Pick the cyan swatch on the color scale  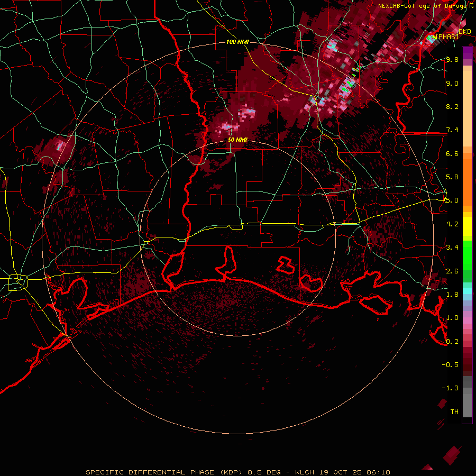click(x=467, y=291)
